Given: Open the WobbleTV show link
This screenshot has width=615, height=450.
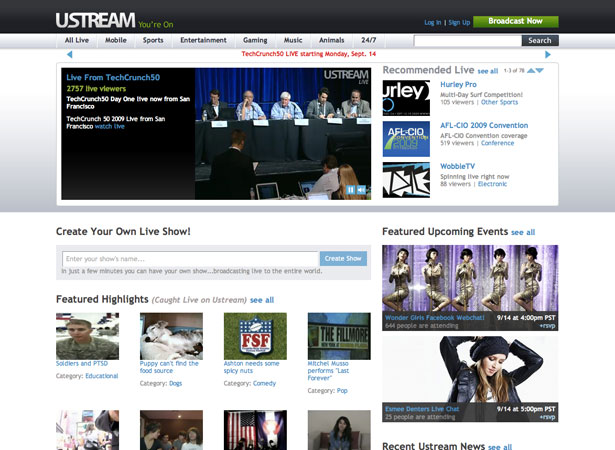Looking at the screenshot, I should coord(457,166).
